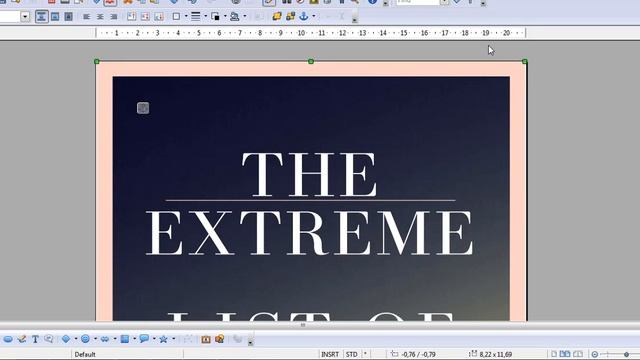
Task: Align object to vertical center
Action: coord(145,17)
